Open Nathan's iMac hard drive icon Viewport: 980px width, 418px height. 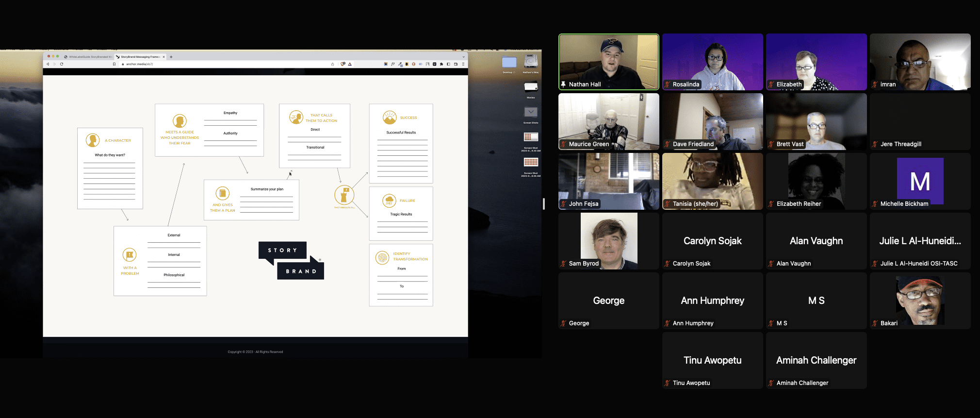531,62
